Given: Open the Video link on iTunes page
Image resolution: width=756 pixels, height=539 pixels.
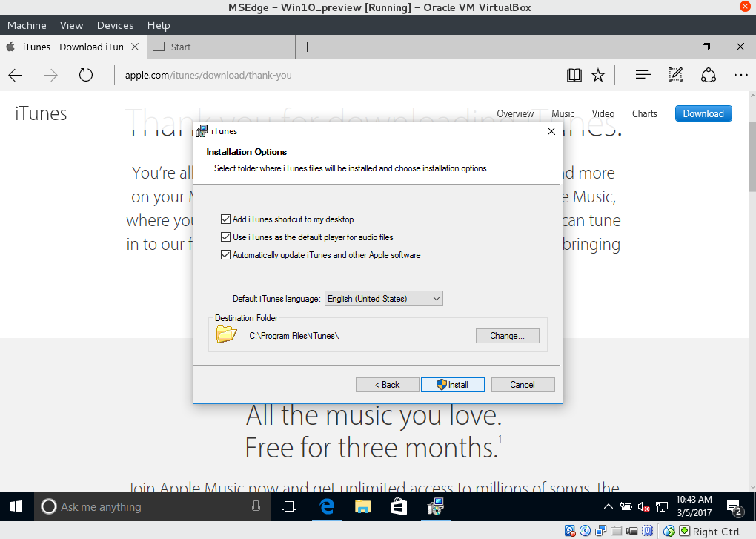Looking at the screenshot, I should tap(603, 113).
